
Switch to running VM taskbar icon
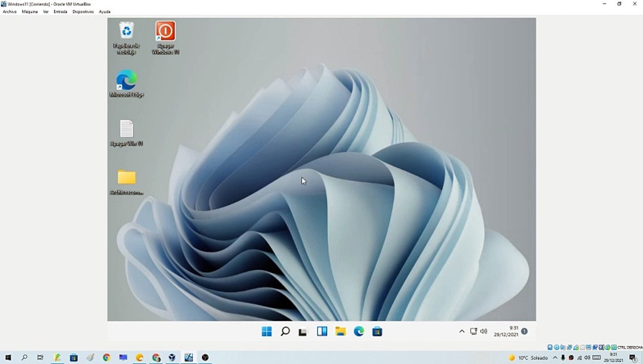pyautogui.click(x=189, y=357)
